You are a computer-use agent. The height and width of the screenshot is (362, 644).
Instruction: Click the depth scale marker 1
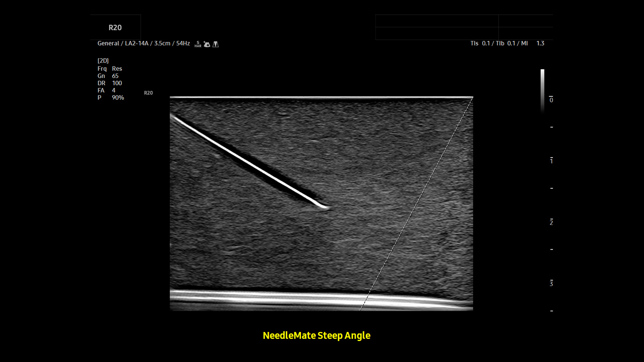pos(551,161)
